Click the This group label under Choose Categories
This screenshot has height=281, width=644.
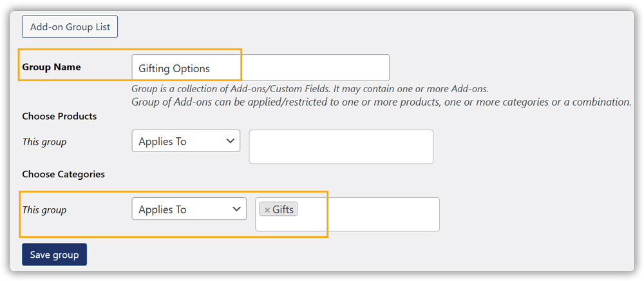click(44, 210)
